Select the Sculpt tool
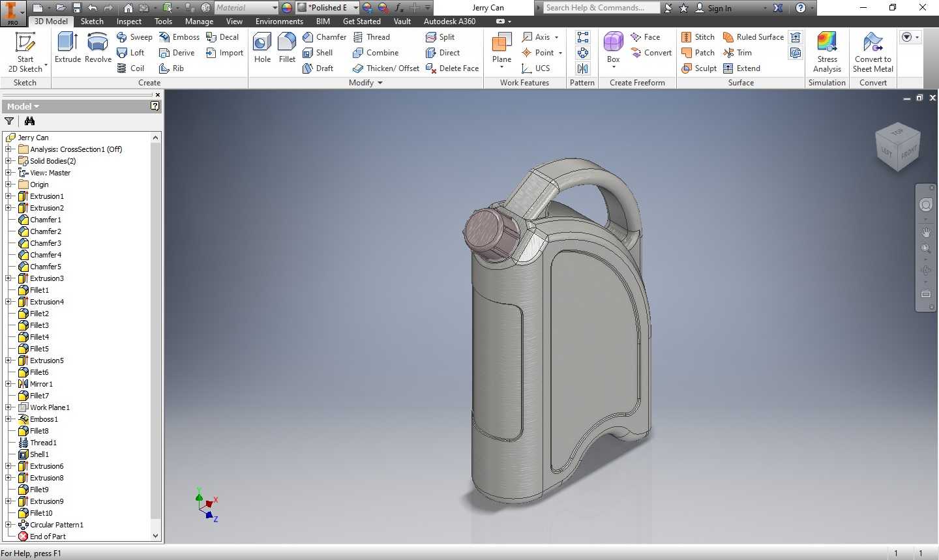Image resolution: width=939 pixels, height=560 pixels. tap(698, 68)
